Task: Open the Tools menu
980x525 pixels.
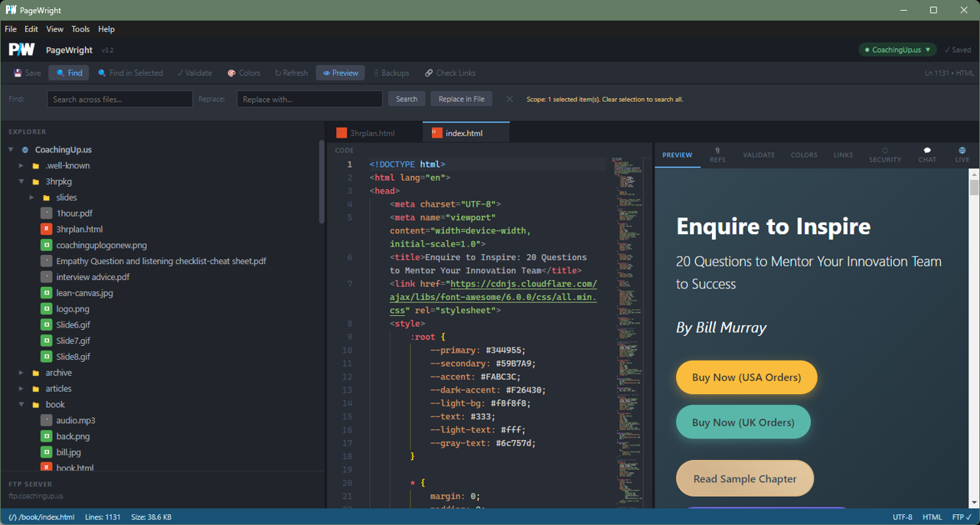Action: 80,28
